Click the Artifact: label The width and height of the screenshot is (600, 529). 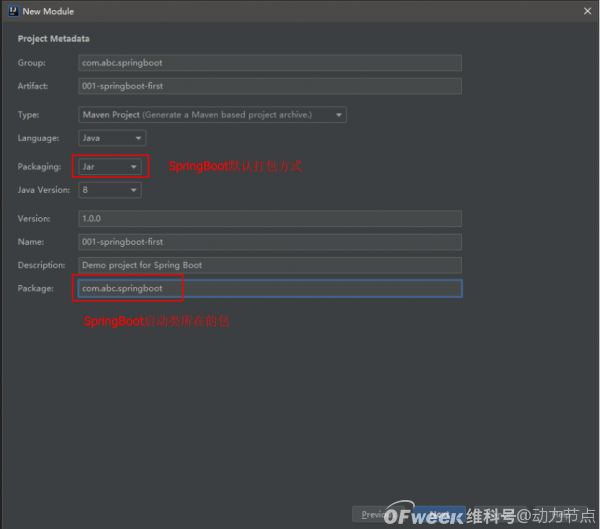(33, 86)
